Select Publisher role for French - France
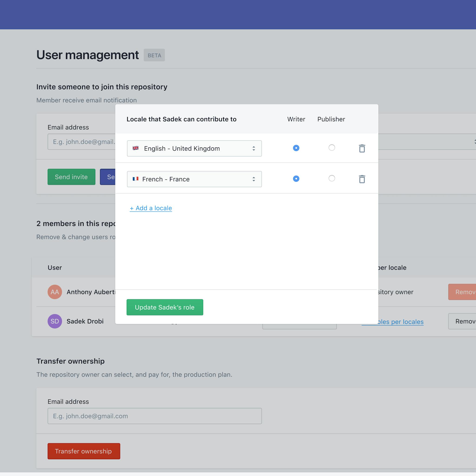The image size is (476, 476). [332, 178]
